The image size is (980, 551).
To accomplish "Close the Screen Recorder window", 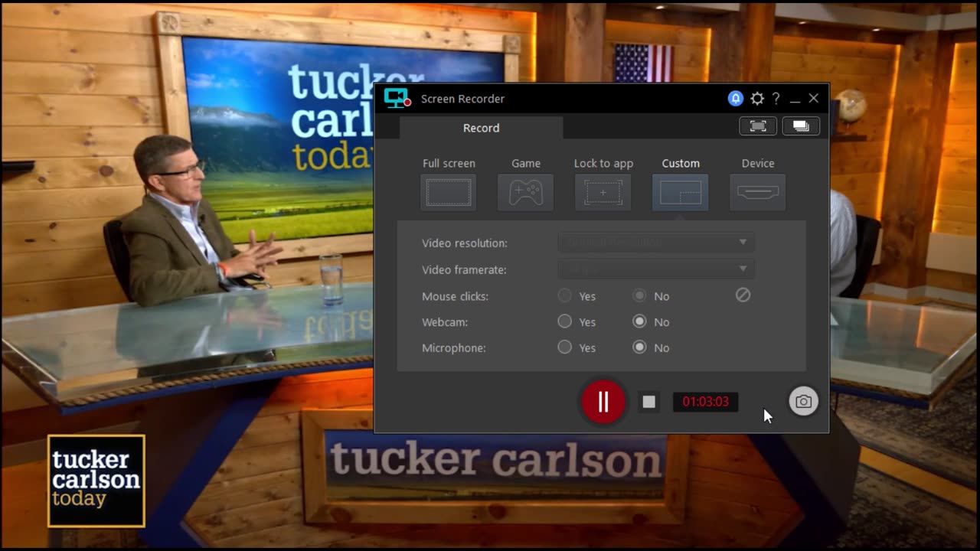I will click(x=814, y=98).
